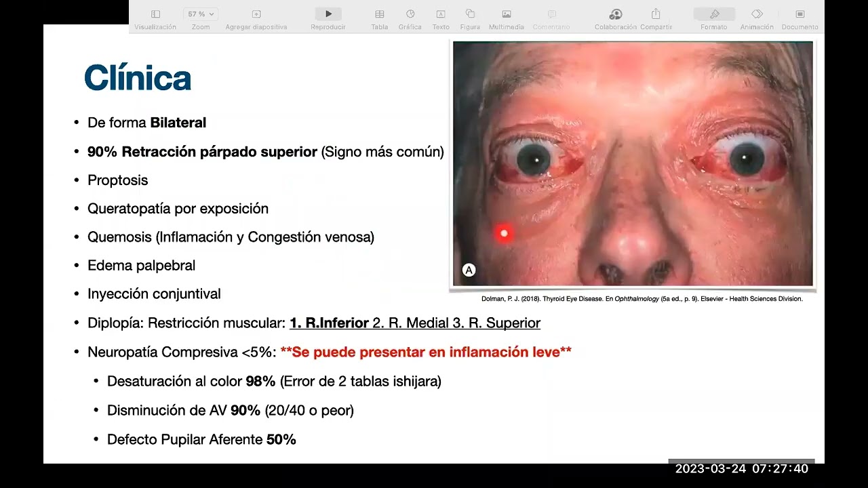Viewport: 868px width, 488px height.
Task: Select the bullet 'De forma Bilateral'
Action: 147,123
